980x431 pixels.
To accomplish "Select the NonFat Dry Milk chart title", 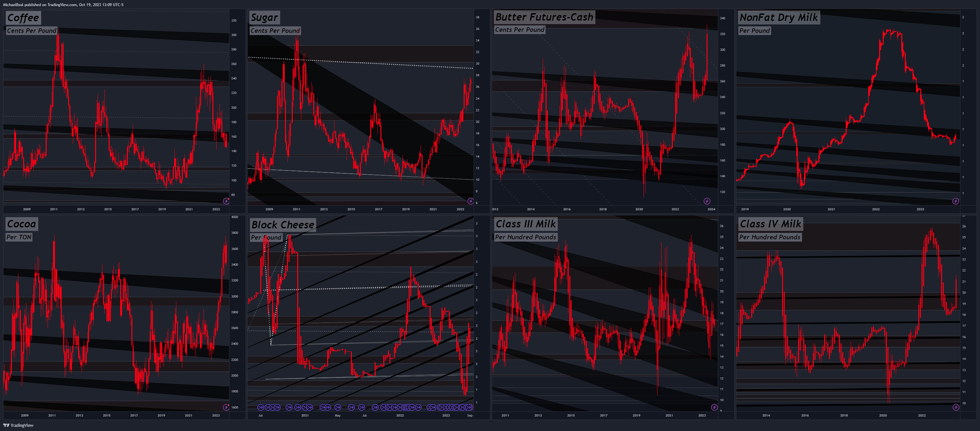I will click(x=779, y=17).
